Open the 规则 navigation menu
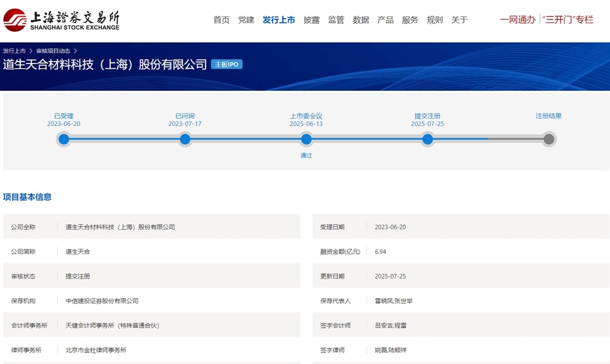610x364 pixels. [x=435, y=20]
